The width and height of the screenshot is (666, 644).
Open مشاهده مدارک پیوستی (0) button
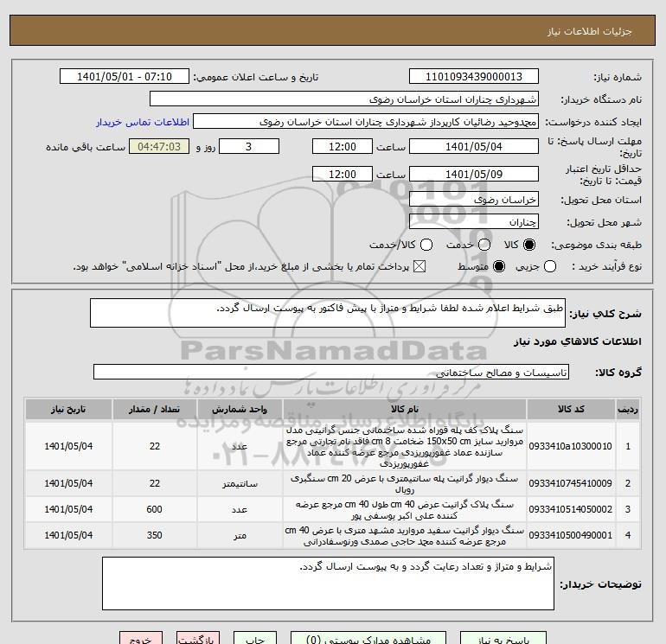tap(368, 638)
